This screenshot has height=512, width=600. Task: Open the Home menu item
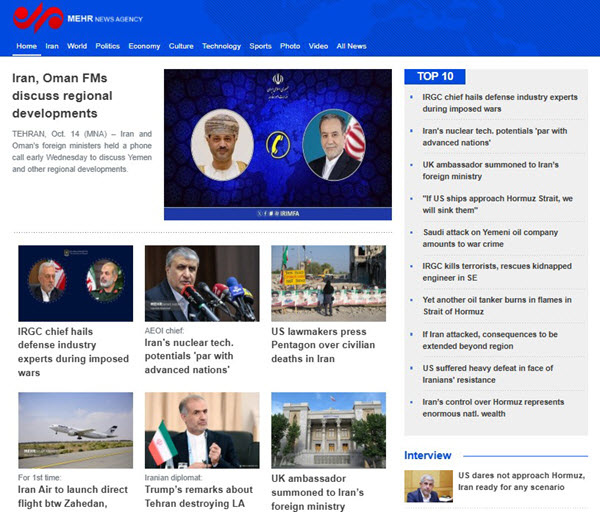(x=26, y=46)
